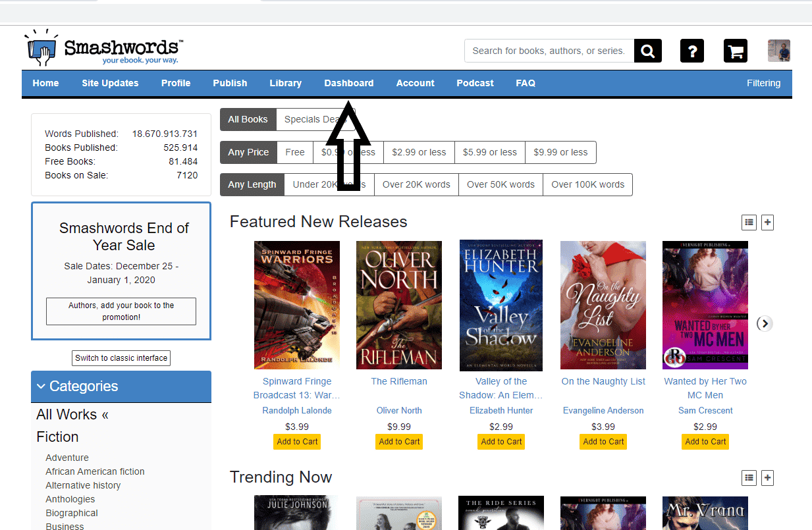Open the Adventure category
The height and width of the screenshot is (530, 812).
[x=67, y=458]
